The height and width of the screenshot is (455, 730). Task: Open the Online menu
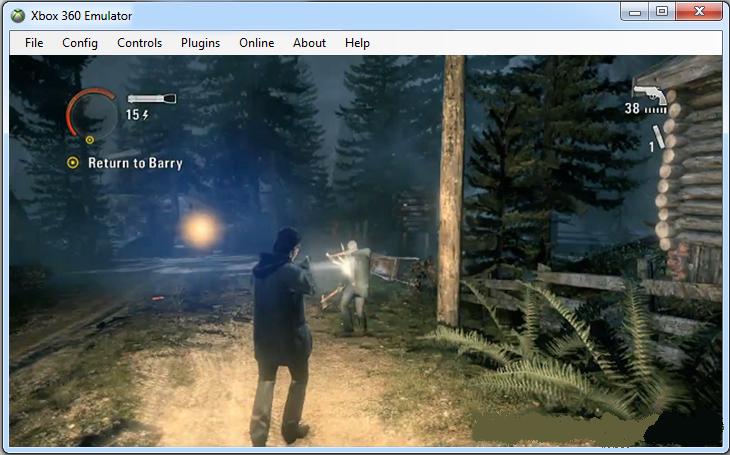pyautogui.click(x=257, y=43)
